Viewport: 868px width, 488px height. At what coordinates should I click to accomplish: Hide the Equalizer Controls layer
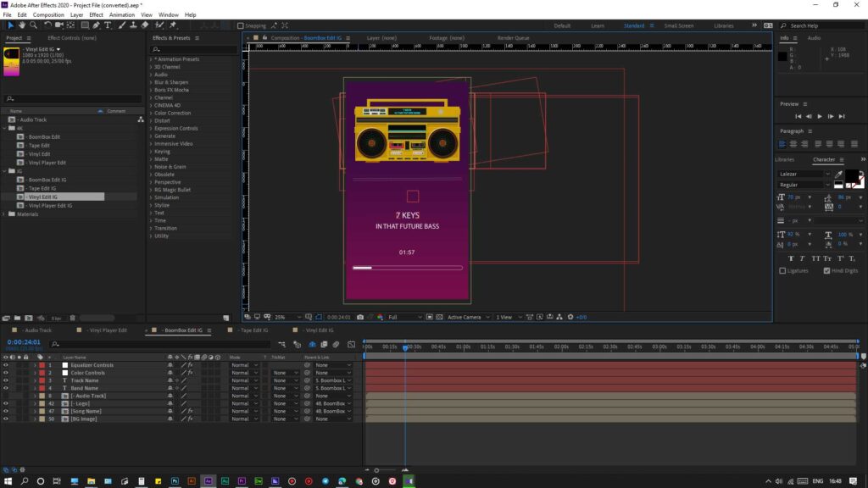[x=5, y=365]
